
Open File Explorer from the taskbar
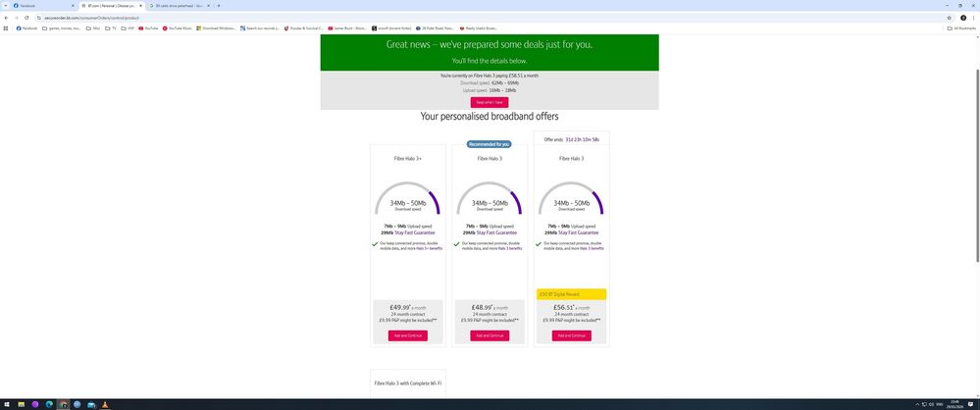[x=22, y=404]
